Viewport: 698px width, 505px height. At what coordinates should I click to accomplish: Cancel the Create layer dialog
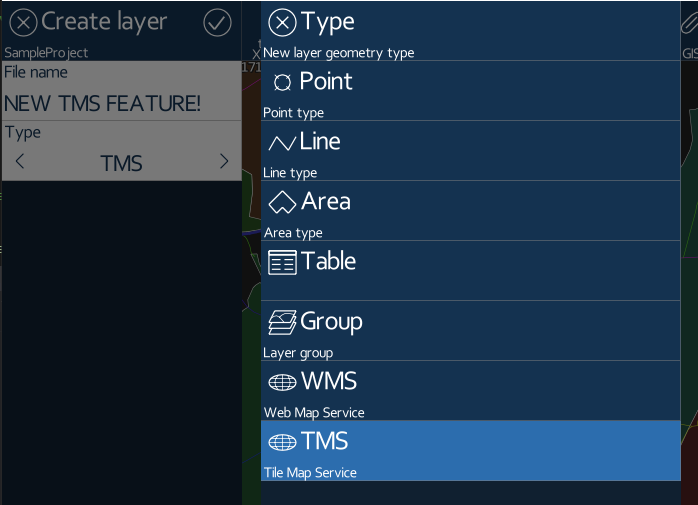click(23, 22)
